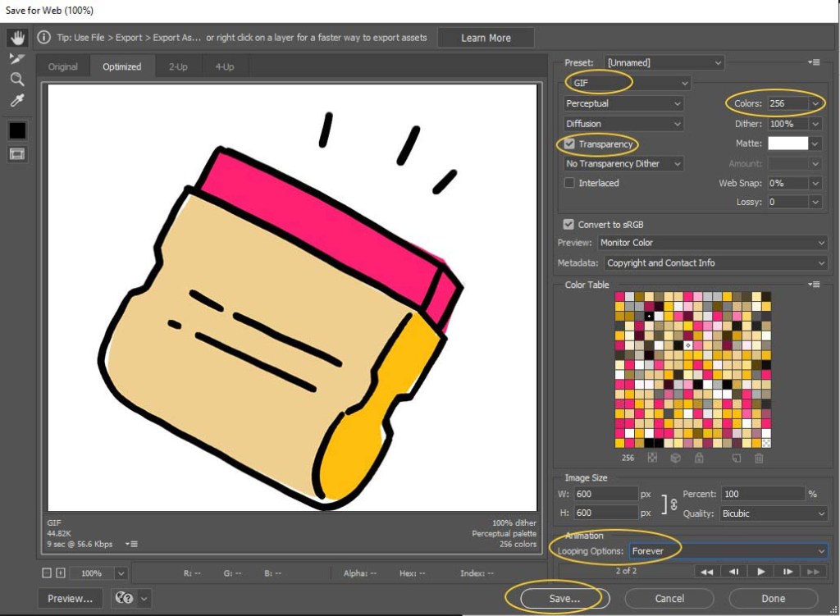This screenshot has width=840, height=616.
Task: Switch to the 2-Up tab
Action: point(178,66)
